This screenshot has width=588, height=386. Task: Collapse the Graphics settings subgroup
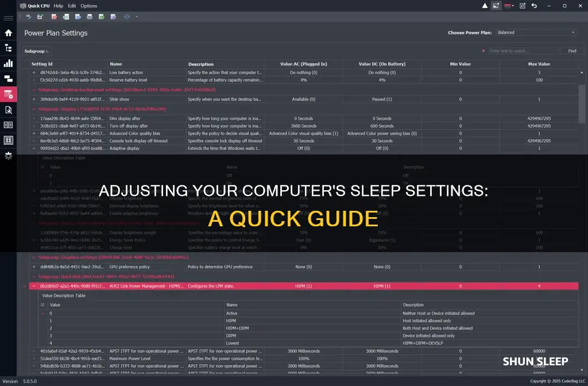(34, 258)
